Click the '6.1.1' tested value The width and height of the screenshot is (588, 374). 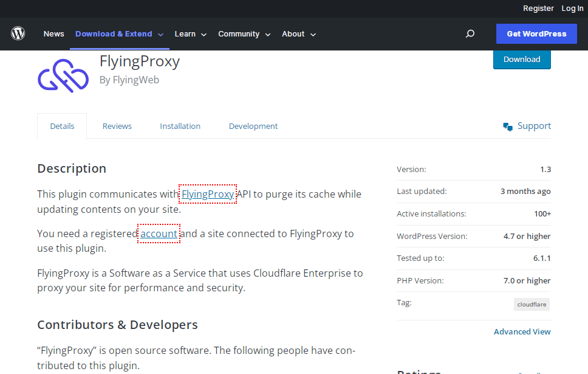pyautogui.click(x=542, y=258)
